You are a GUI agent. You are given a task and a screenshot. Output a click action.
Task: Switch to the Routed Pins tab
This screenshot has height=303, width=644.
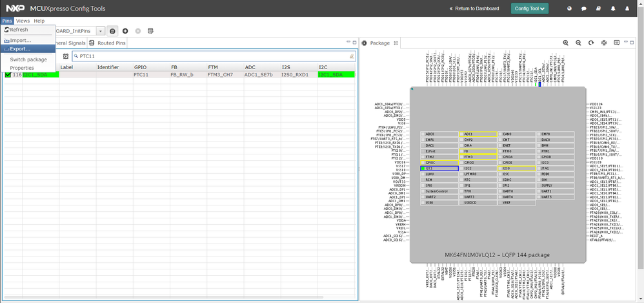tap(108, 43)
